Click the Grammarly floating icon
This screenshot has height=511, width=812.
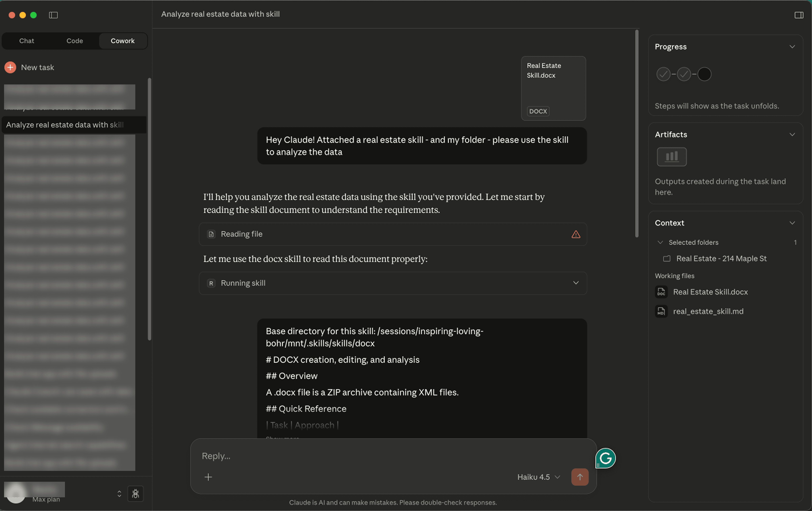606,458
